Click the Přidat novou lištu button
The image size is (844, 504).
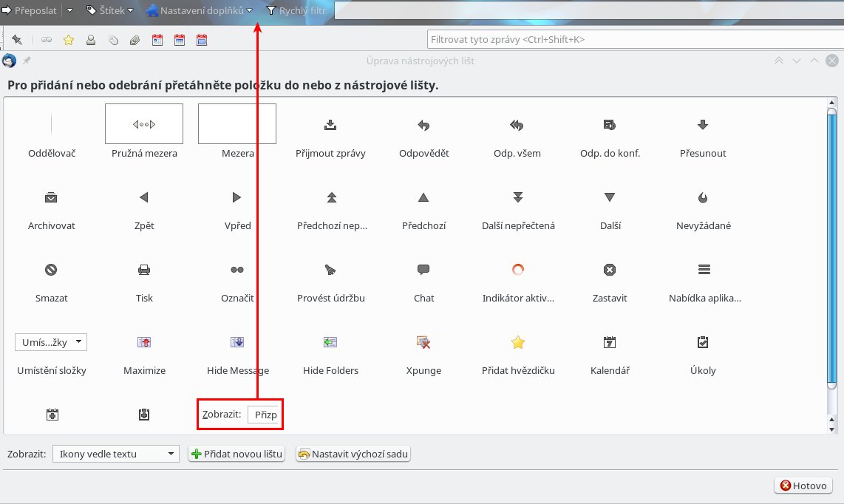coord(236,454)
